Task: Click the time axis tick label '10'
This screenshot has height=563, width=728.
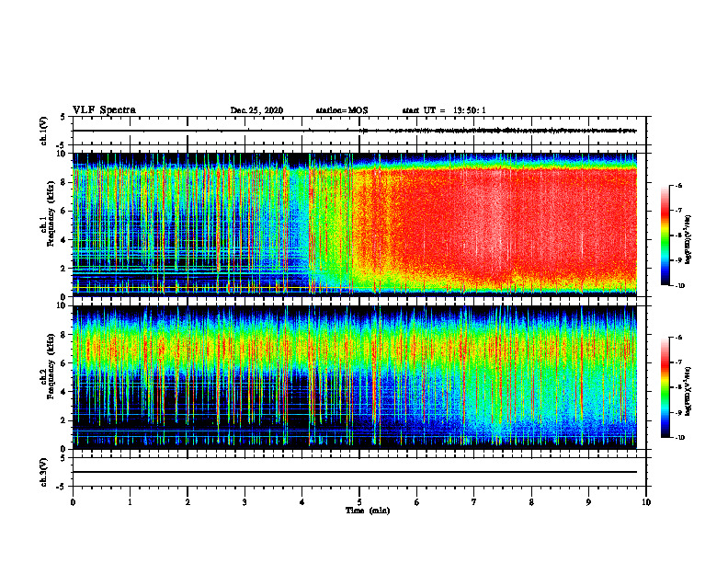Action: pos(646,502)
